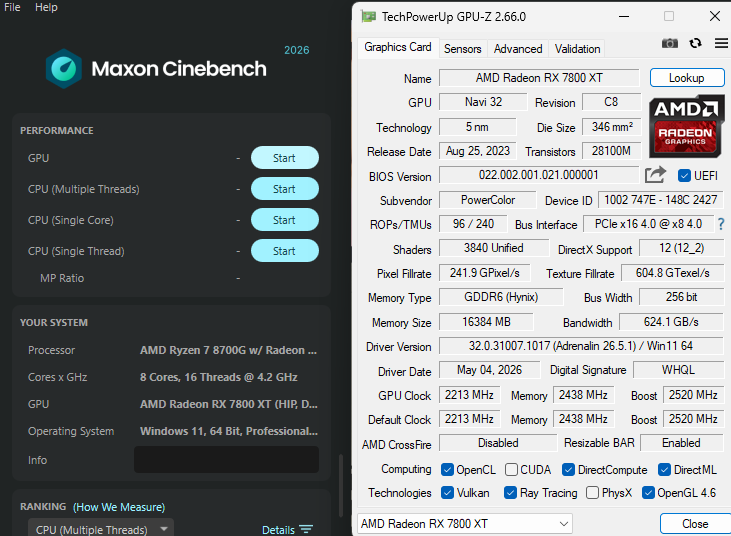Viewport: 731px width, 536px height.
Task: Click the Bus Interface question mark icon
Action: (x=721, y=224)
